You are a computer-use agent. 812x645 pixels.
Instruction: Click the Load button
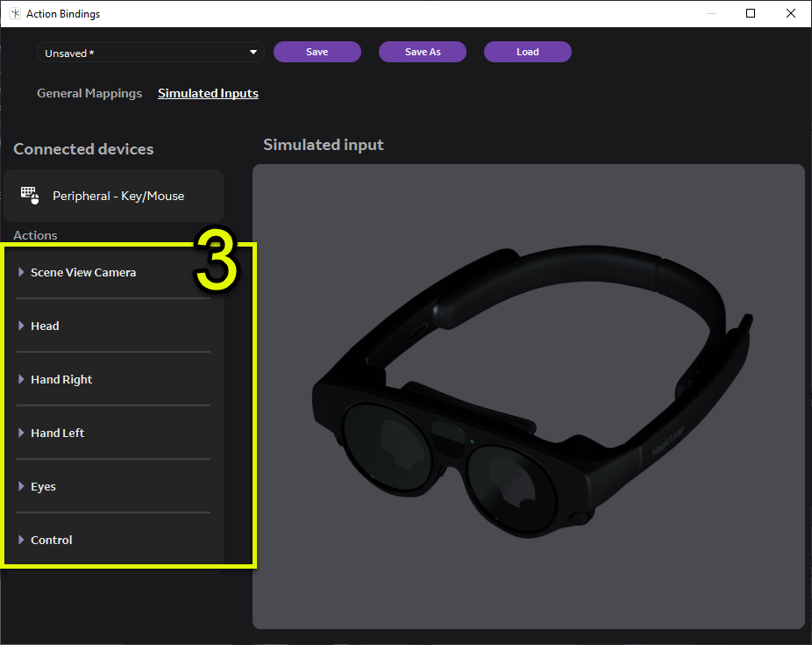click(527, 52)
